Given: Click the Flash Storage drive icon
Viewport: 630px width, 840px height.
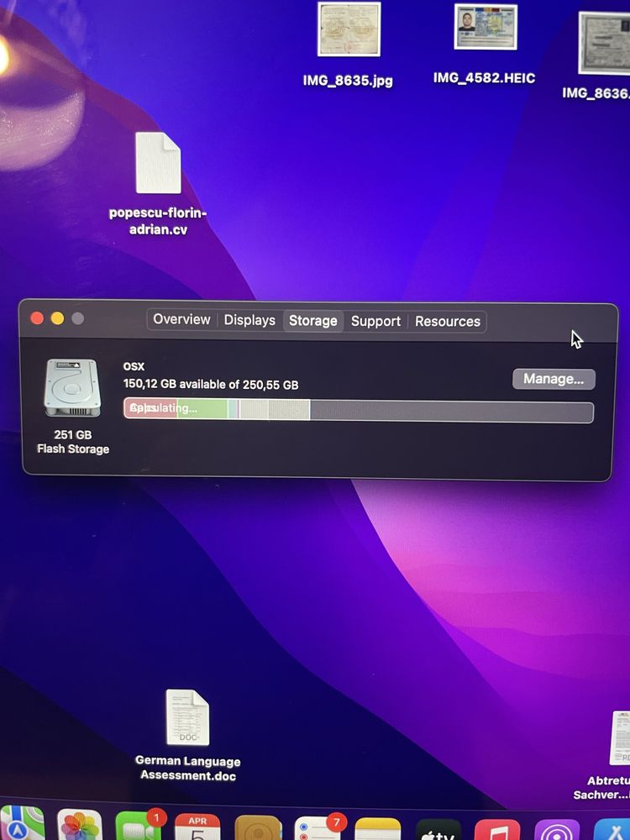Looking at the screenshot, I should point(72,388).
